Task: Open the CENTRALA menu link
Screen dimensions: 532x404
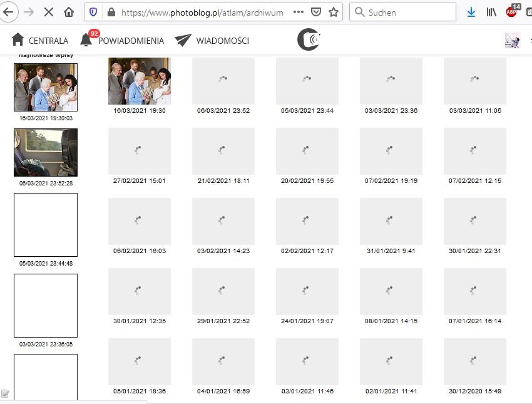Action: 48,41
